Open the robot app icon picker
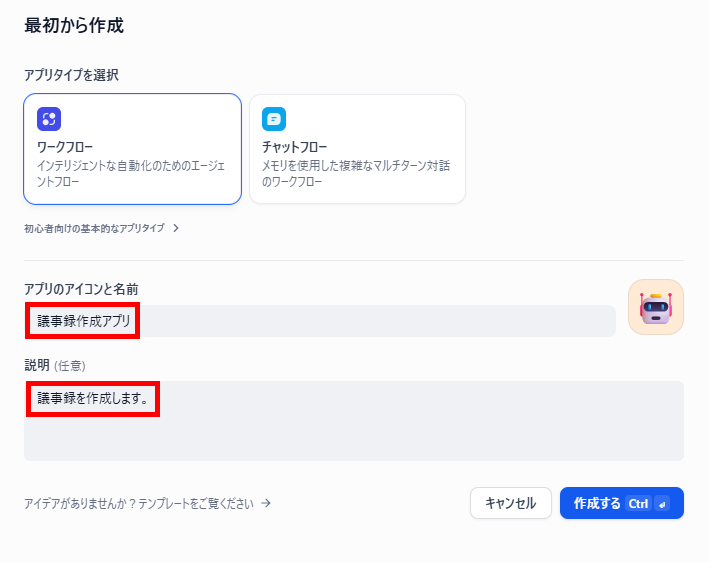This screenshot has height=562, width=710. click(656, 307)
